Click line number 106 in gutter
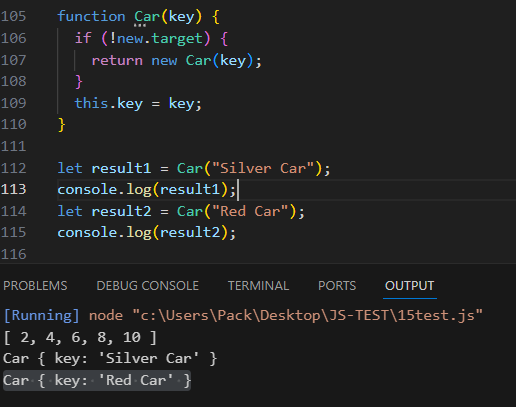516x407 pixels. pyautogui.click(x=13, y=38)
